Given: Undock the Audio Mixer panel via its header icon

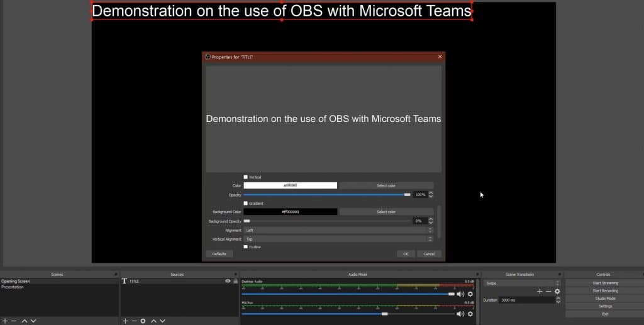Looking at the screenshot, I should point(477,274).
